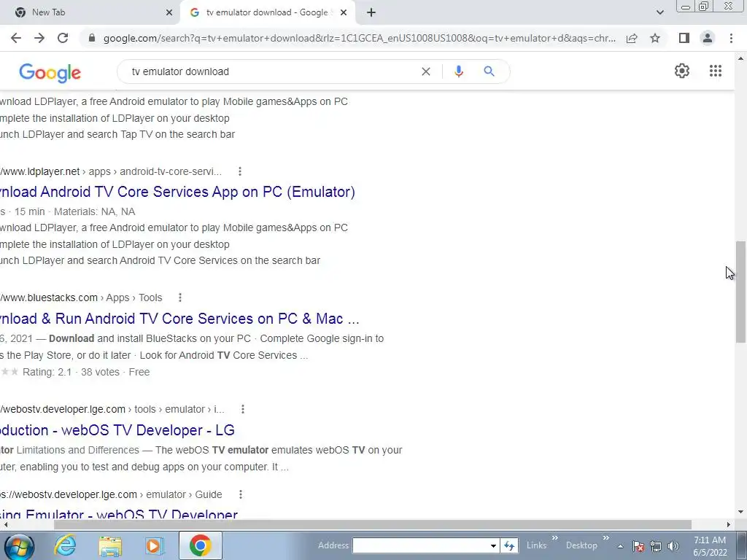The image size is (747, 560).
Task: Select the Chrome taskbar button
Action: point(200,545)
